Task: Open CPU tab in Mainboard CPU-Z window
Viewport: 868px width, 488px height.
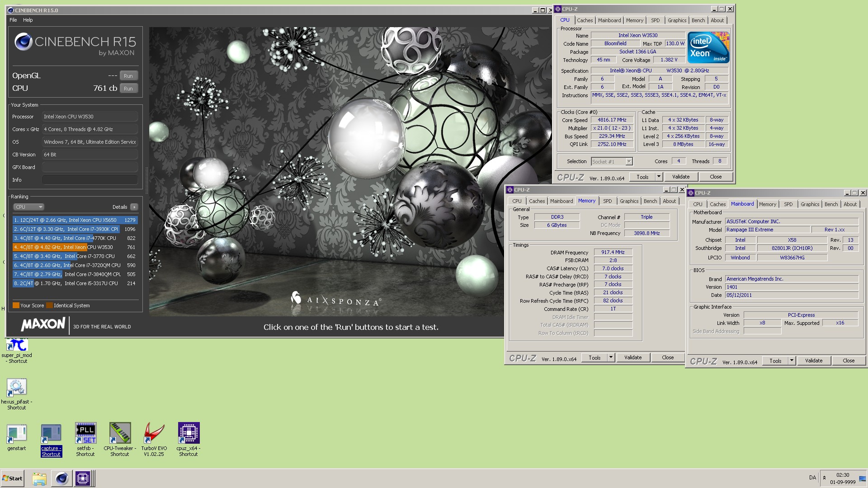Action: [x=698, y=204]
